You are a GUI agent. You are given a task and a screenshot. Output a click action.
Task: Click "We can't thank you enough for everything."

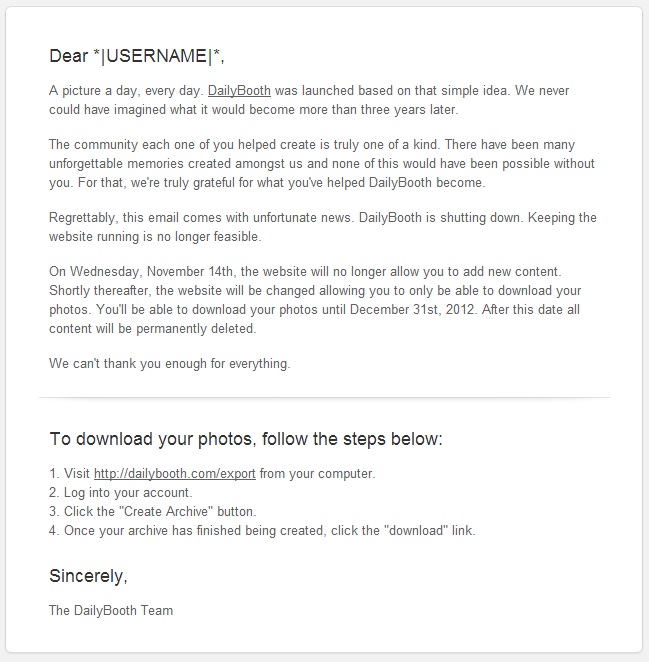click(x=169, y=364)
